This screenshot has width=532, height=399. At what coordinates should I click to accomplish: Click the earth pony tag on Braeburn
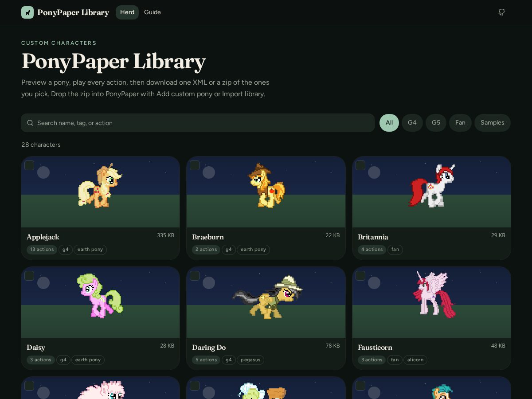pos(253,250)
